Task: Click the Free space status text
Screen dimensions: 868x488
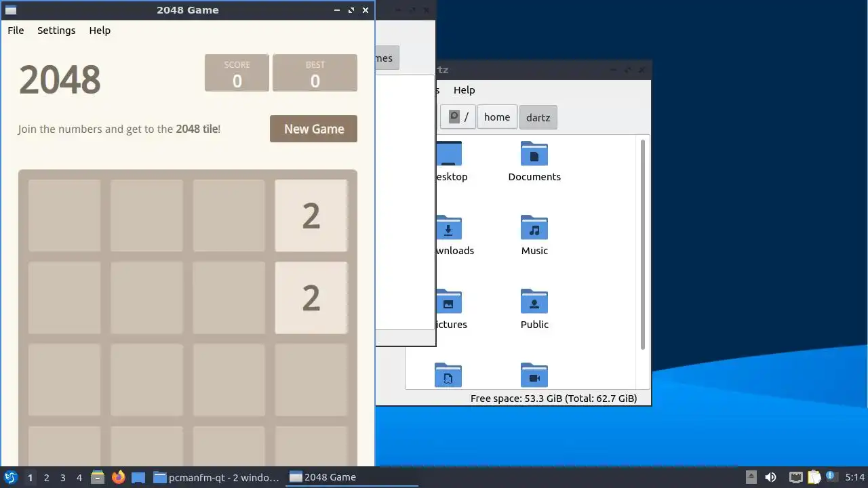Action: point(554,399)
